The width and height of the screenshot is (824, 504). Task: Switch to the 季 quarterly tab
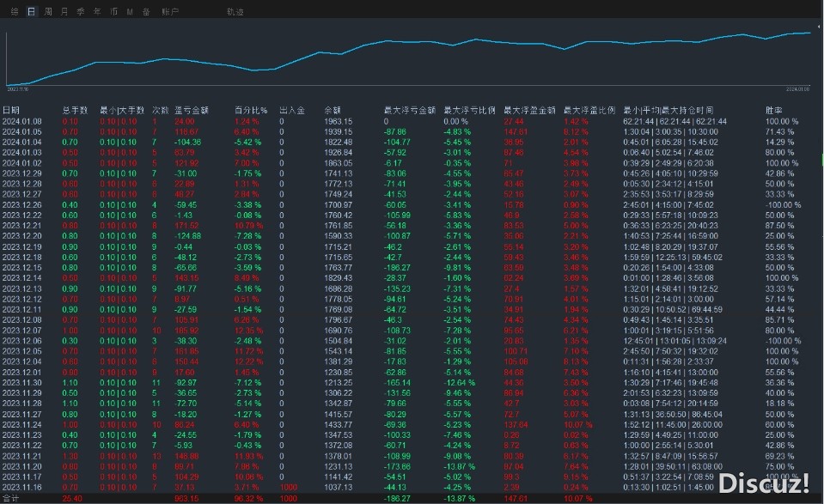81,12
